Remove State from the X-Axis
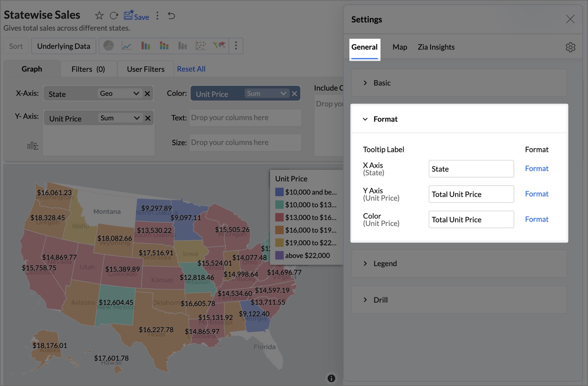588x386 pixels. coord(147,94)
